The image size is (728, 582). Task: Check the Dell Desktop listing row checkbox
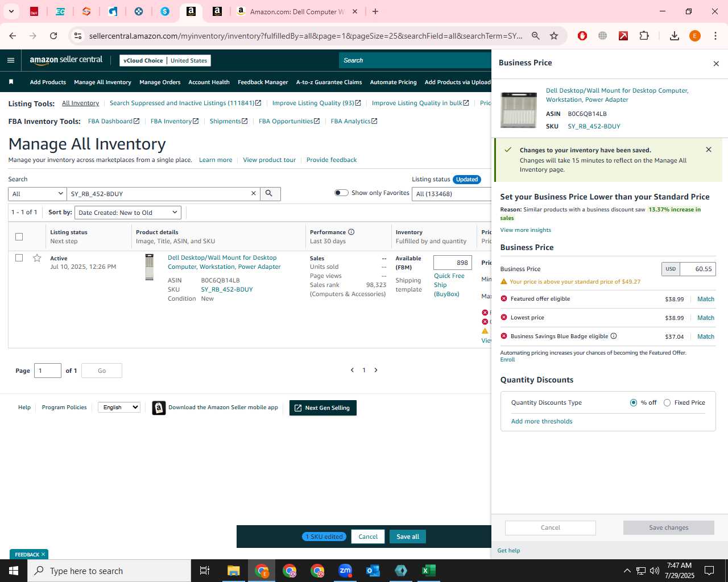(x=19, y=258)
